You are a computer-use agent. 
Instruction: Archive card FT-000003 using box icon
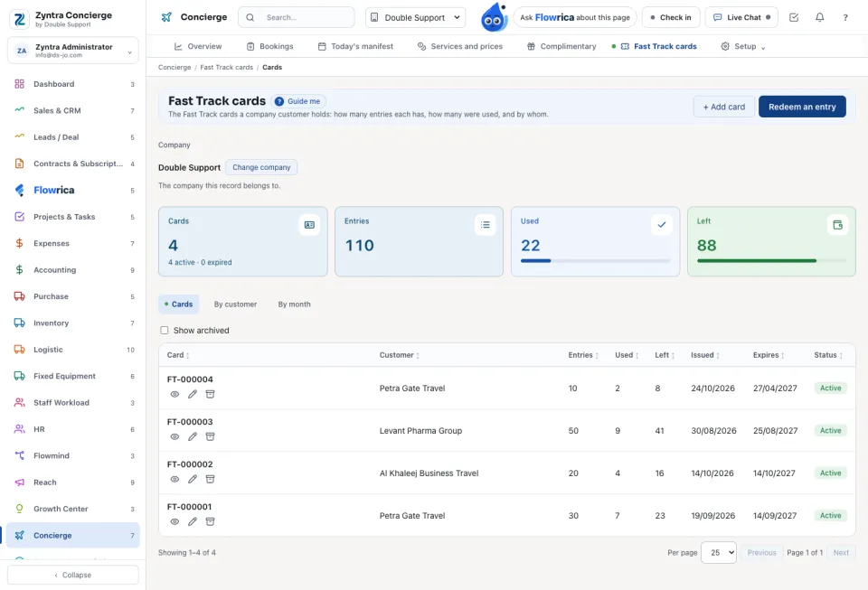(210, 436)
